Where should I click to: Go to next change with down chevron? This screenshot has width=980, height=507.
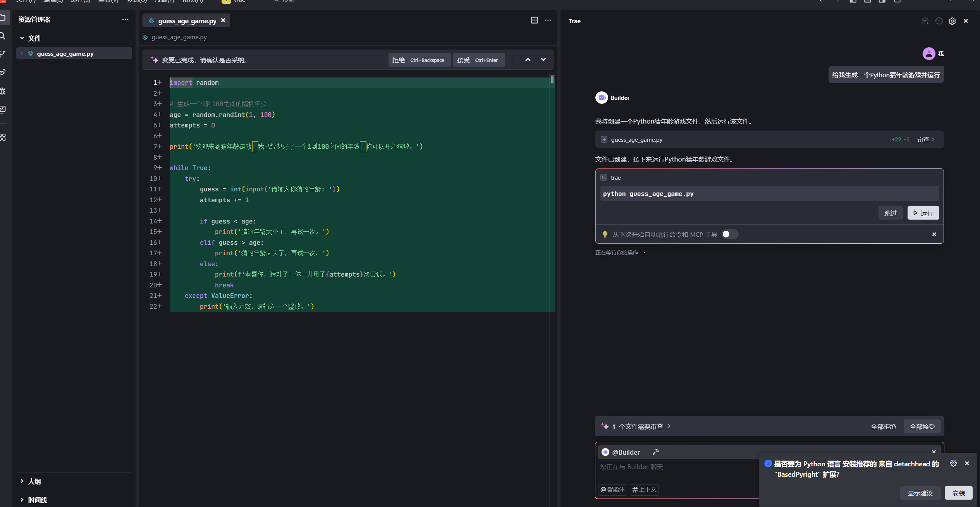tap(543, 60)
